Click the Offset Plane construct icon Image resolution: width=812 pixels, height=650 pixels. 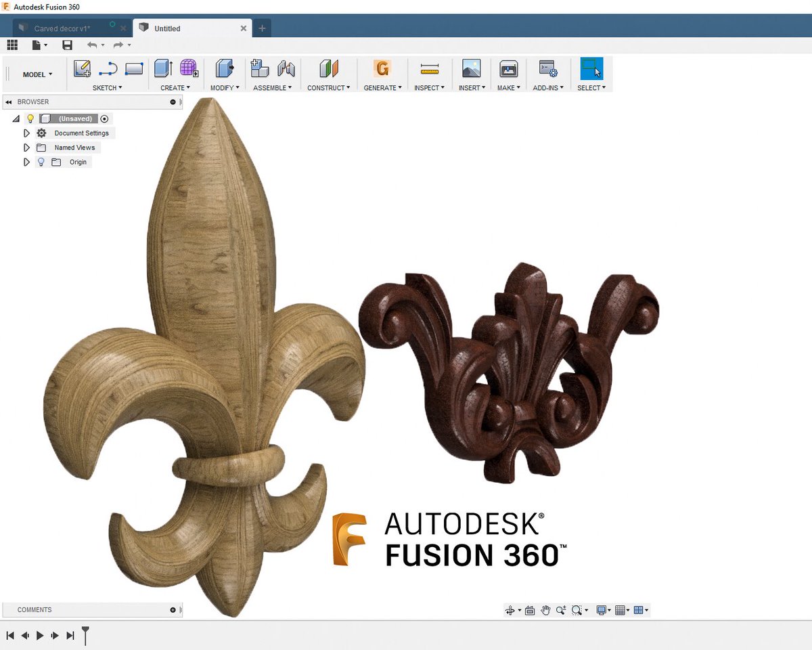pyautogui.click(x=329, y=68)
